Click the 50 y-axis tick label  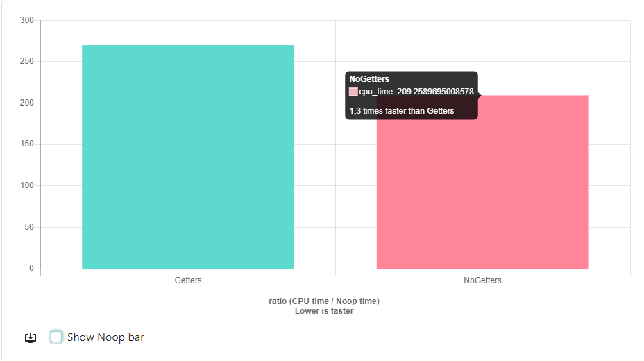click(x=29, y=227)
